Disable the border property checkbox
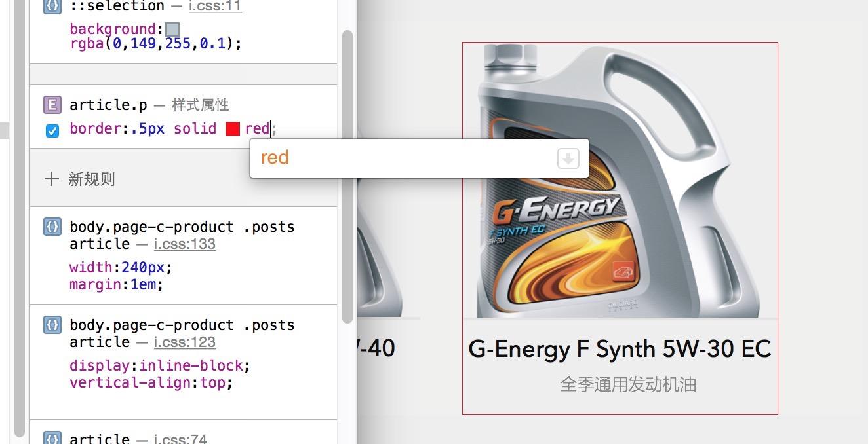Viewport: 868px width, 444px height. [x=52, y=130]
